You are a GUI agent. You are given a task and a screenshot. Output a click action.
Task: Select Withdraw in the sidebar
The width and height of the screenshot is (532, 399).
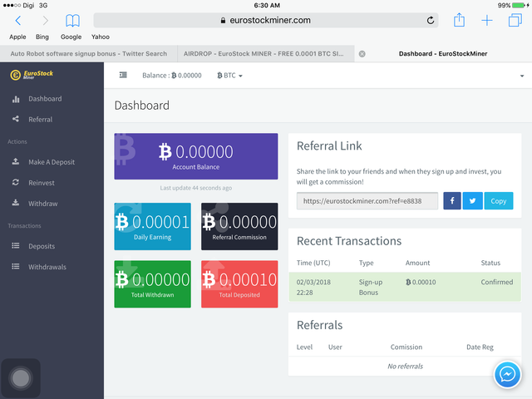pos(42,204)
